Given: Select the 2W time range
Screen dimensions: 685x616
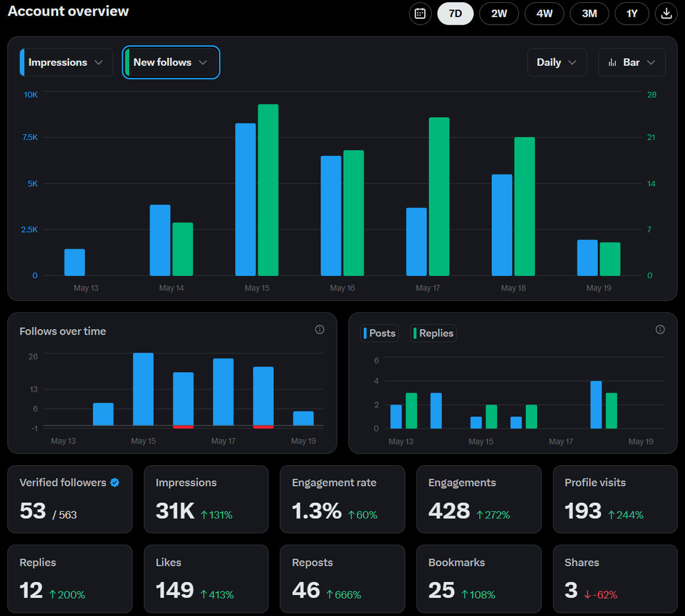Looking at the screenshot, I should (499, 14).
